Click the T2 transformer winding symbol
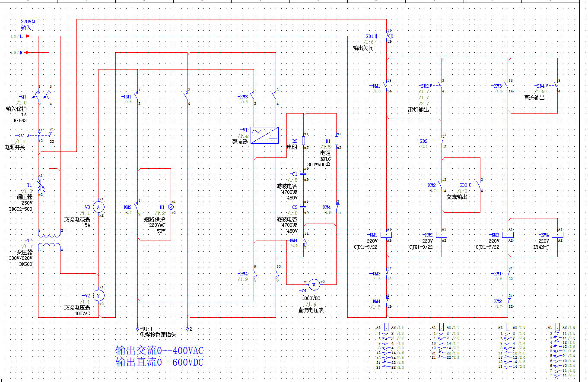 (x=50, y=240)
